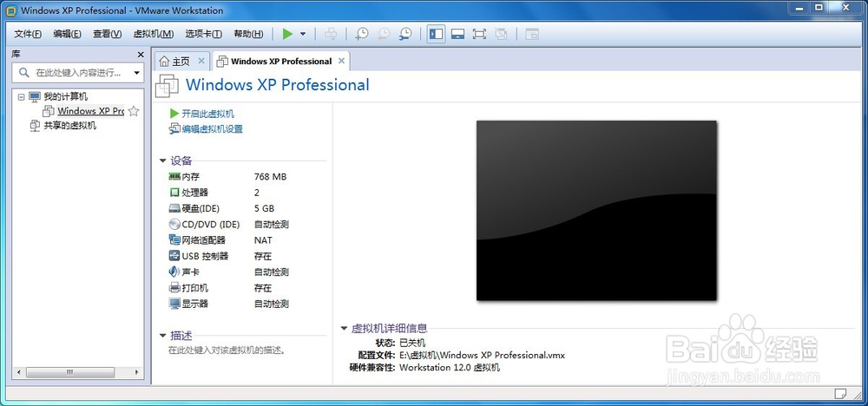Screen dimensions: 868x406
Task: Click the message log icon in status bar
Action: pyautogui.click(x=839, y=393)
